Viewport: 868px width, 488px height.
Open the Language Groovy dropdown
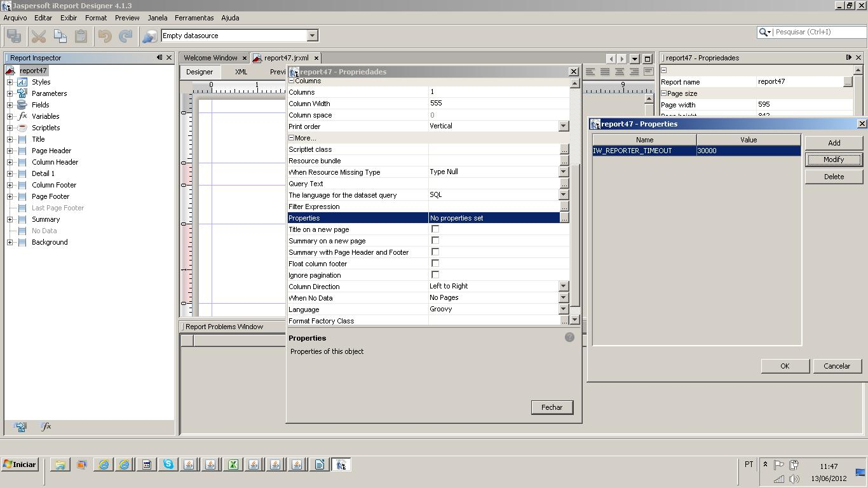tap(563, 309)
